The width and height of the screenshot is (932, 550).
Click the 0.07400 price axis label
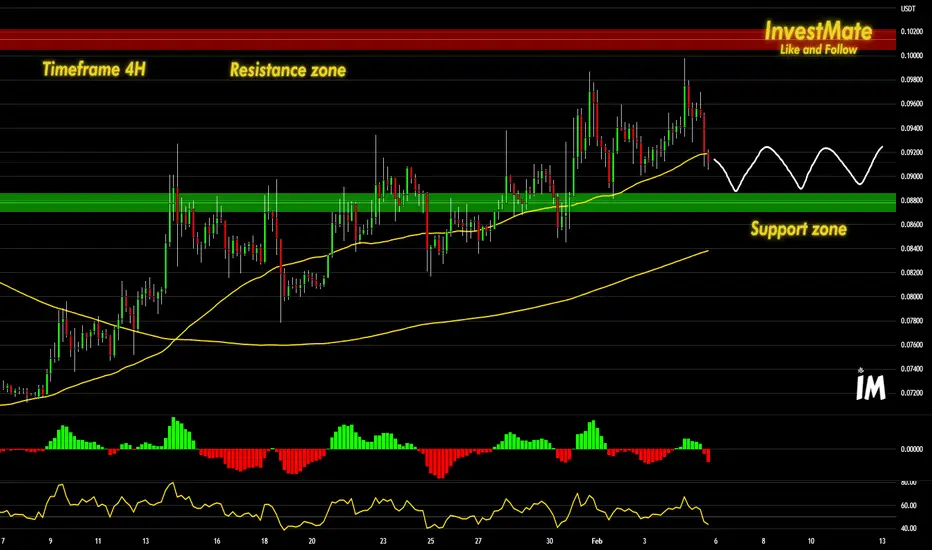[911, 369]
